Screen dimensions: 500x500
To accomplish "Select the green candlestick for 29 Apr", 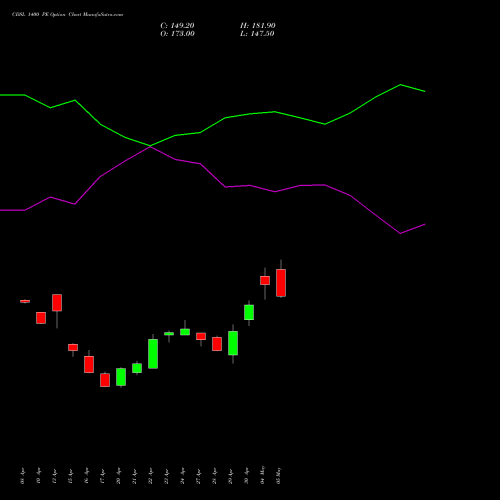I will tap(233, 343).
